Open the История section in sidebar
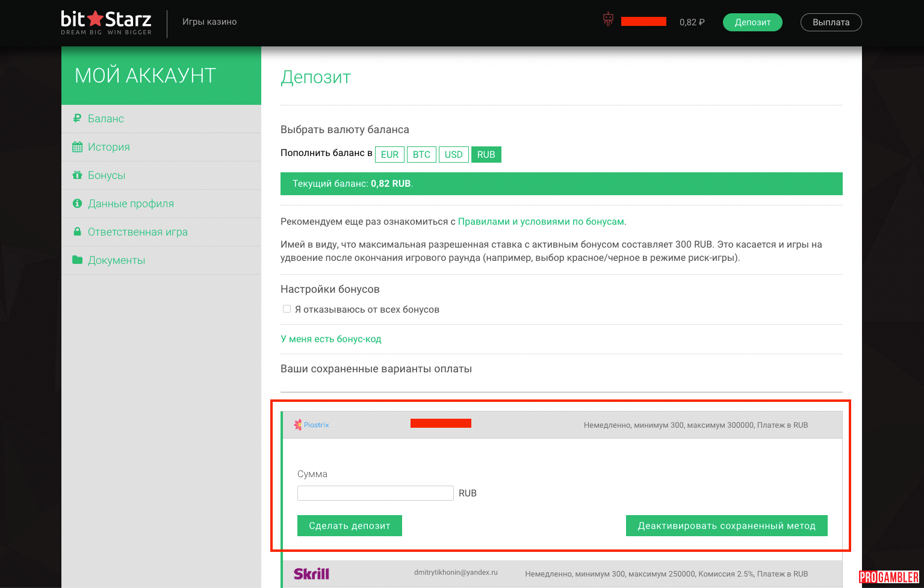Screen dimensions: 924x588 pos(108,147)
